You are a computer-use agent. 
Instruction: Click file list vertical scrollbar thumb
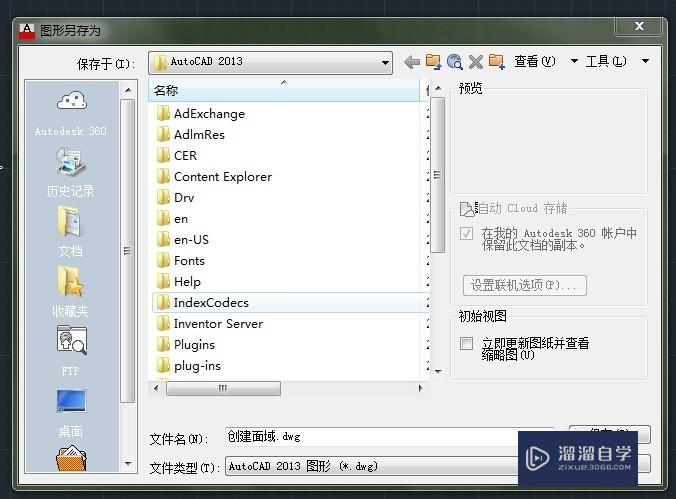(438, 175)
